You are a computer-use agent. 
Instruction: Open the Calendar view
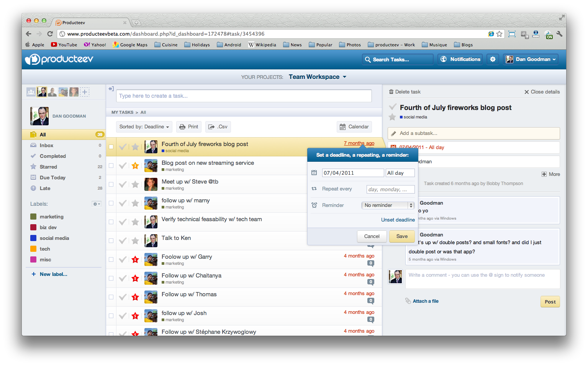pos(354,127)
